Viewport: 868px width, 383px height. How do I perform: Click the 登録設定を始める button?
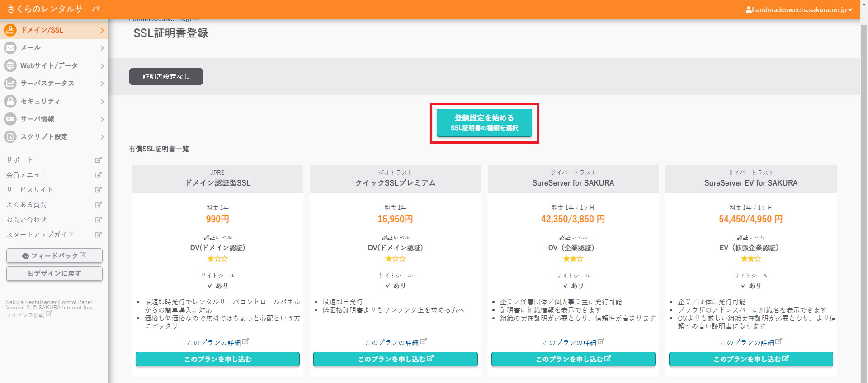484,123
